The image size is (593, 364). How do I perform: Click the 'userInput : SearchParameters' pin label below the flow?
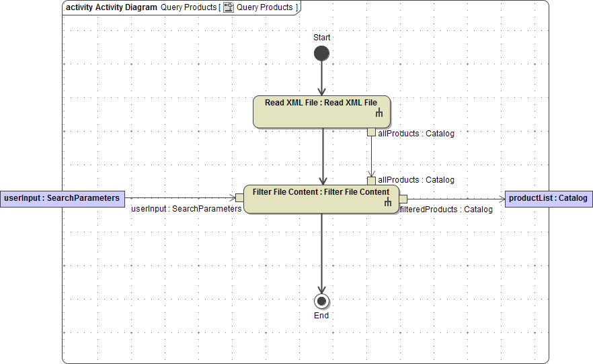(x=186, y=209)
